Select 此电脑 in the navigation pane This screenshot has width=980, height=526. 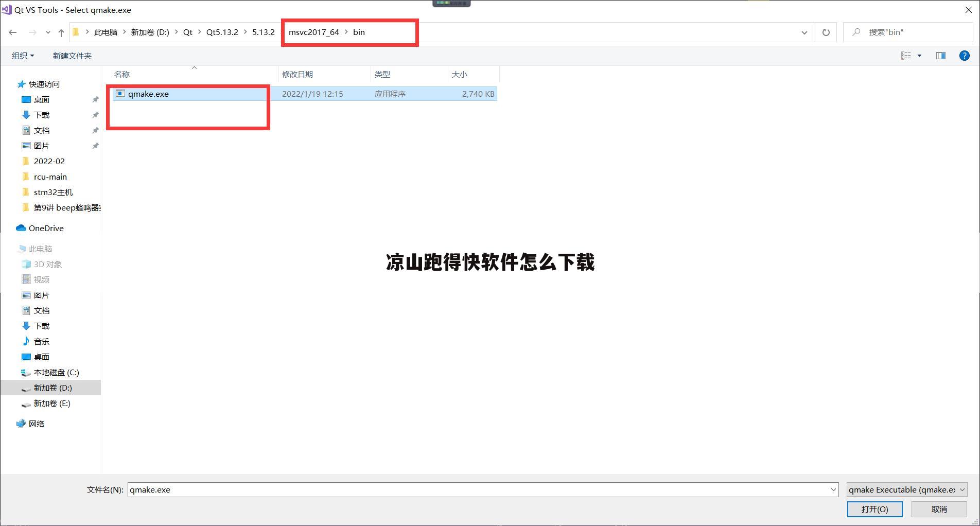pos(40,249)
